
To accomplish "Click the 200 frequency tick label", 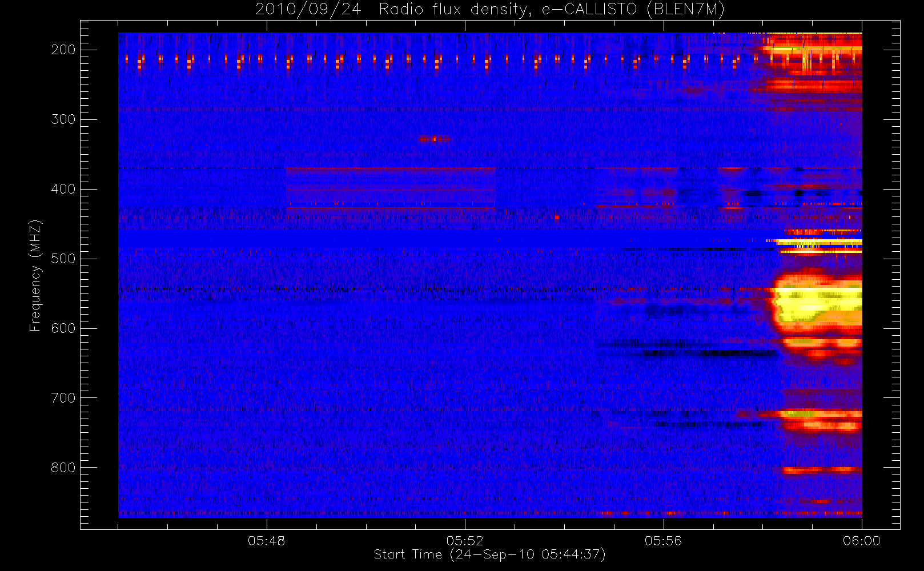I will pos(63,50).
